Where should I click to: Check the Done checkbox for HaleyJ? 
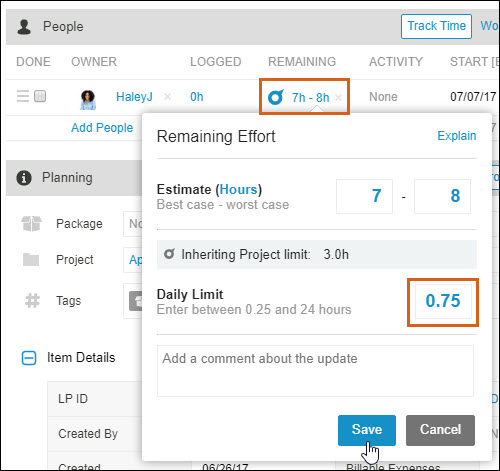point(40,96)
